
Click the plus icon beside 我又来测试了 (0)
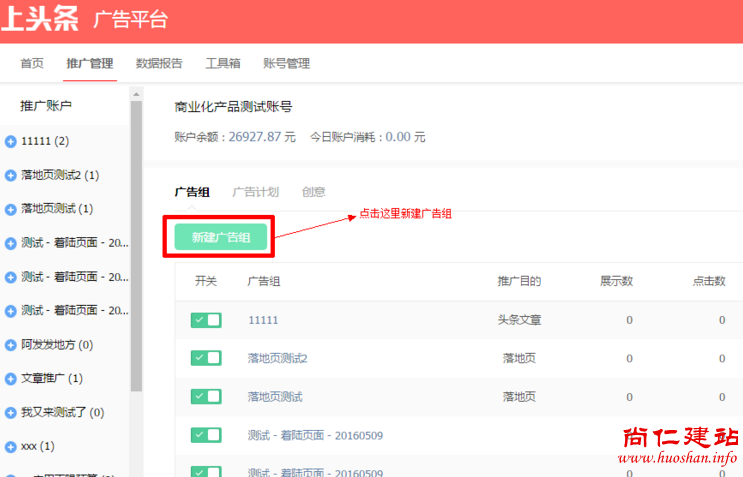pos(11,413)
